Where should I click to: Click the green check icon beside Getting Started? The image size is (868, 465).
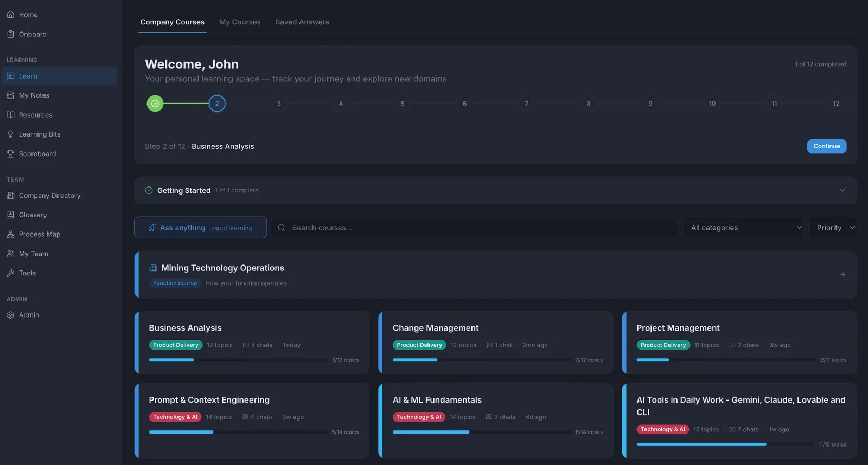tap(149, 190)
